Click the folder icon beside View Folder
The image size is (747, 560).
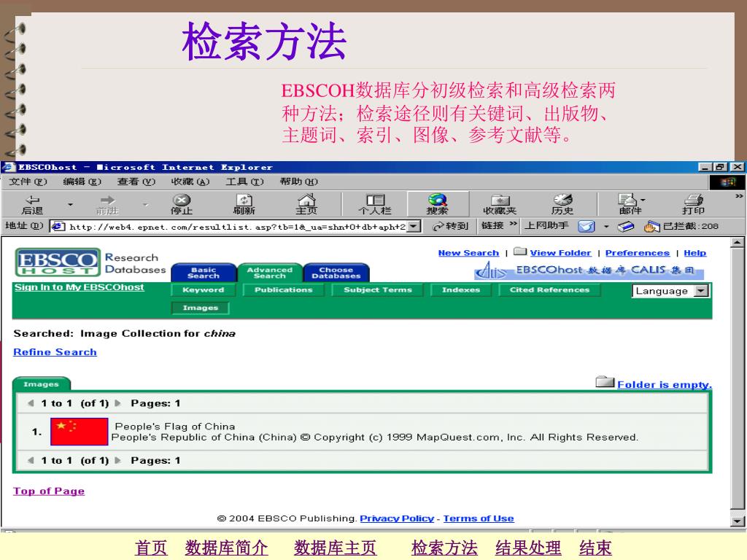click(520, 252)
